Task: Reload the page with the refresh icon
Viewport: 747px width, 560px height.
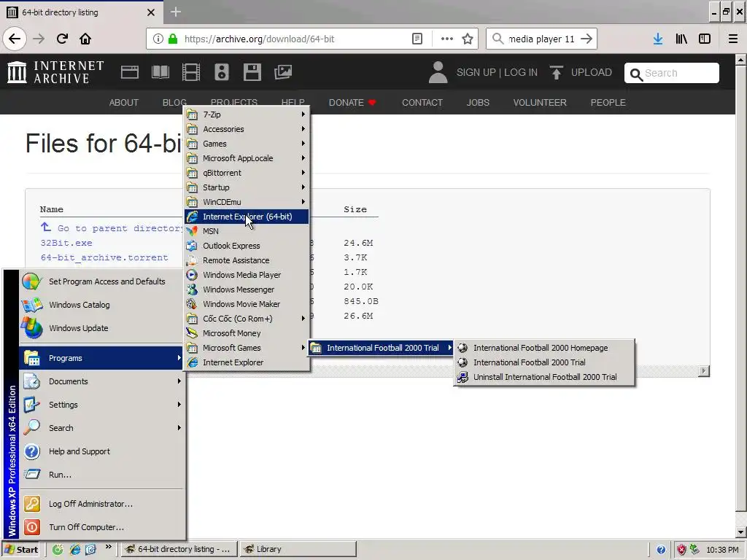Action: pyautogui.click(x=62, y=39)
